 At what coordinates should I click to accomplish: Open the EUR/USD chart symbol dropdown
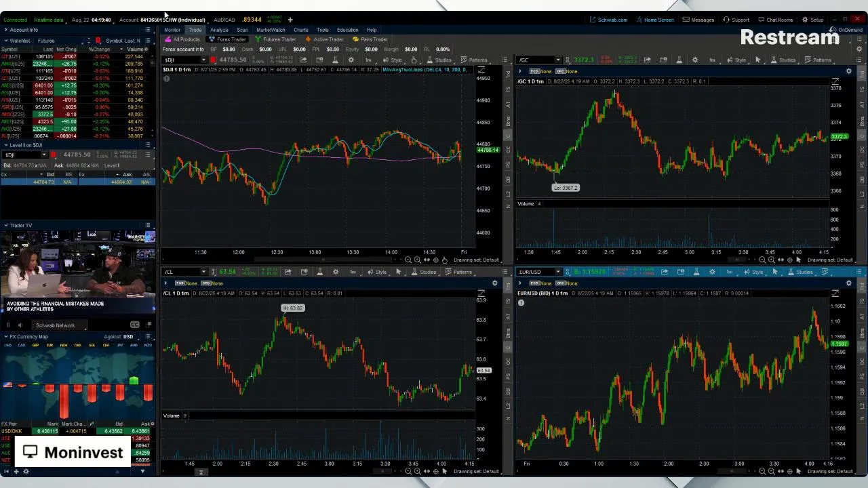coord(557,272)
